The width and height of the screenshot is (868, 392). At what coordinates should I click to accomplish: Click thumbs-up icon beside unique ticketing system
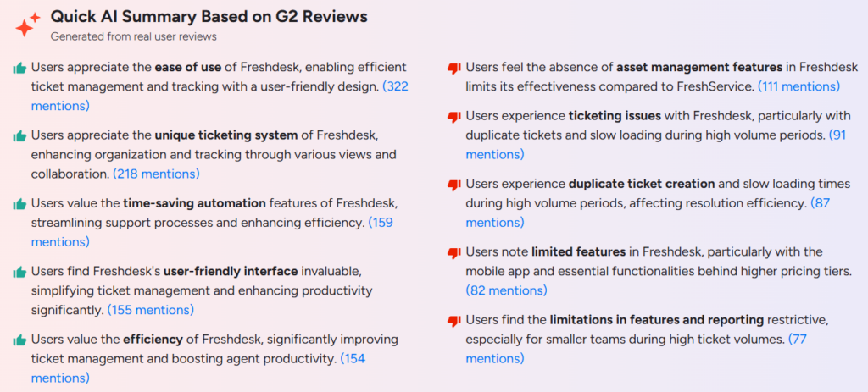pos(20,136)
